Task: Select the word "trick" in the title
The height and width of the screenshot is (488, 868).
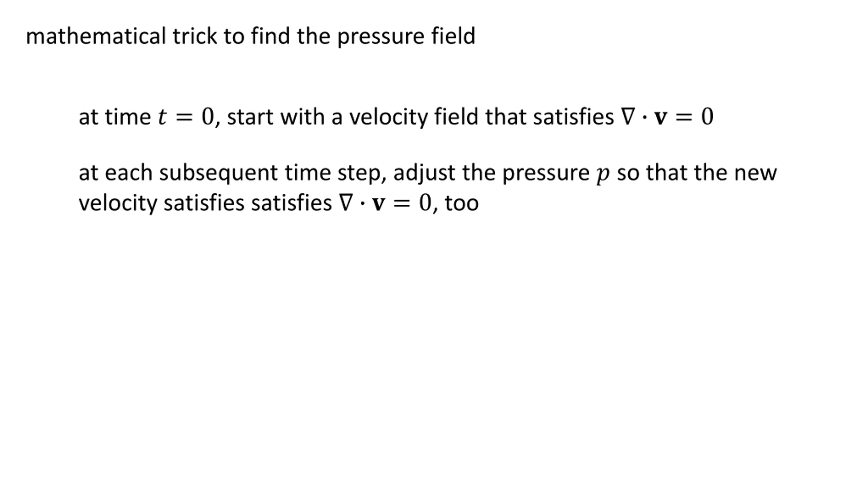Action: click(195, 36)
